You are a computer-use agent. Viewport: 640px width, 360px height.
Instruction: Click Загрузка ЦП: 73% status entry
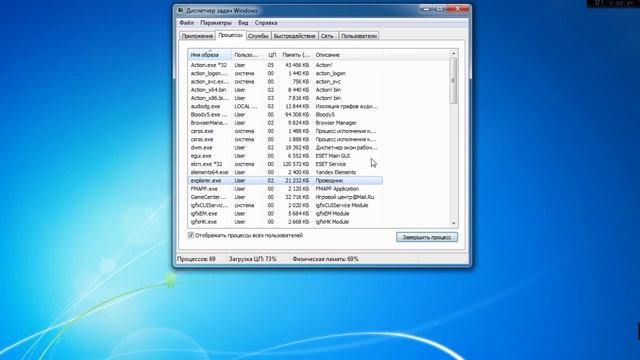[253, 259]
